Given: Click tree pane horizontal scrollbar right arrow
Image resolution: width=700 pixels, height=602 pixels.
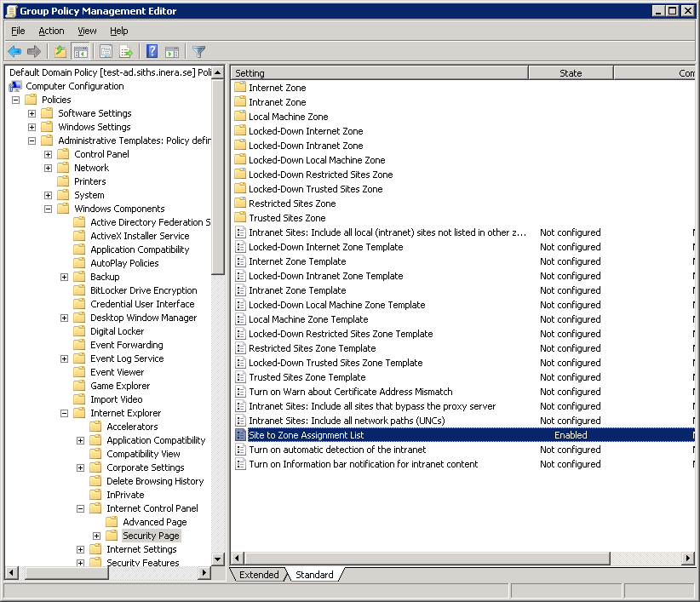Looking at the screenshot, I should 204,572.
